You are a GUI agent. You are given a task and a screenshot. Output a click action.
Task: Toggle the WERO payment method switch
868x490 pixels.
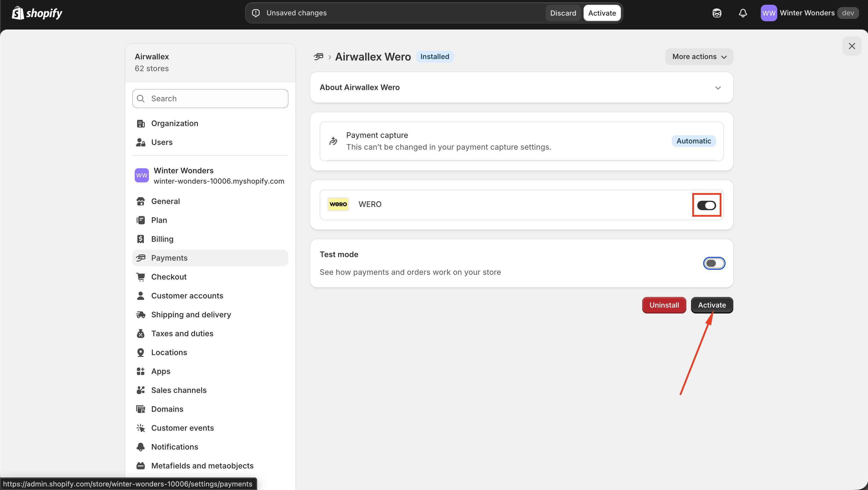(x=706, y=205)
